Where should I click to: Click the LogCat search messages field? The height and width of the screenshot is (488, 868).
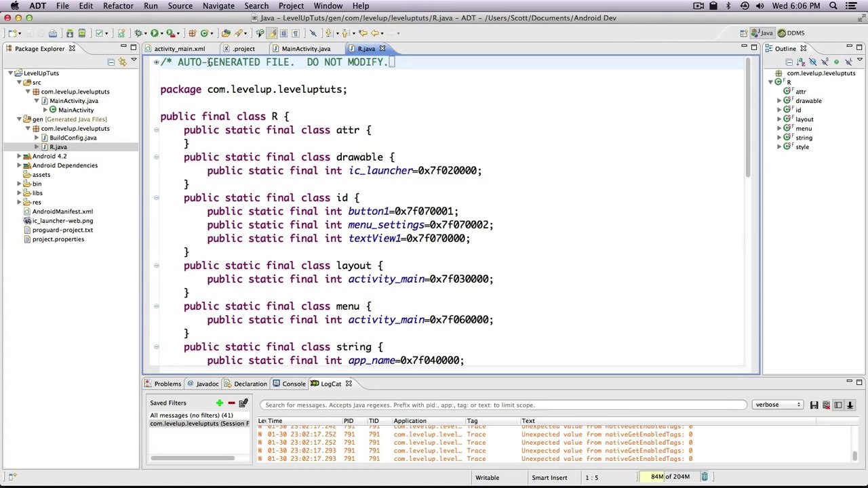[x=503, y=405]
